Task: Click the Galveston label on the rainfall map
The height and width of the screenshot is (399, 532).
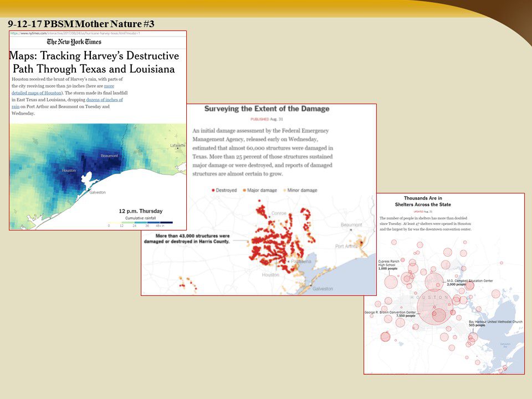Action: (x=98, y=192)
